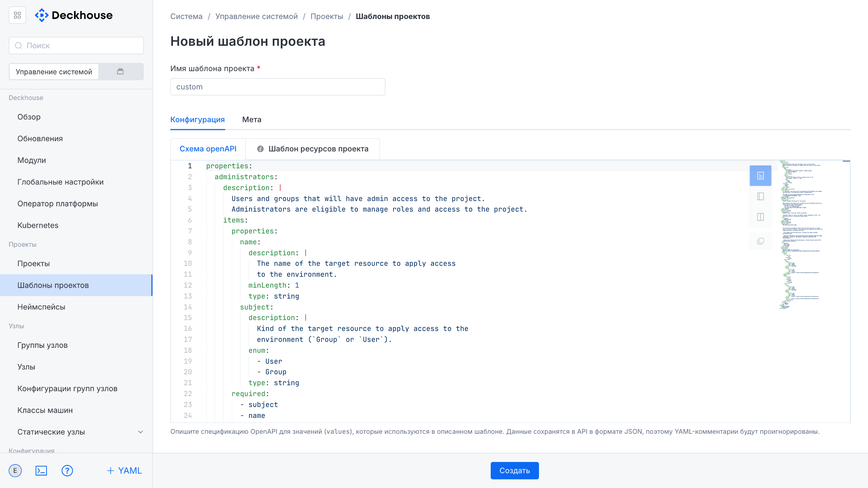This screenshot has height=488, width=868.
Task: Select the Схема openAPI tab
Action: pyautogui.click(x=208, y=149)
